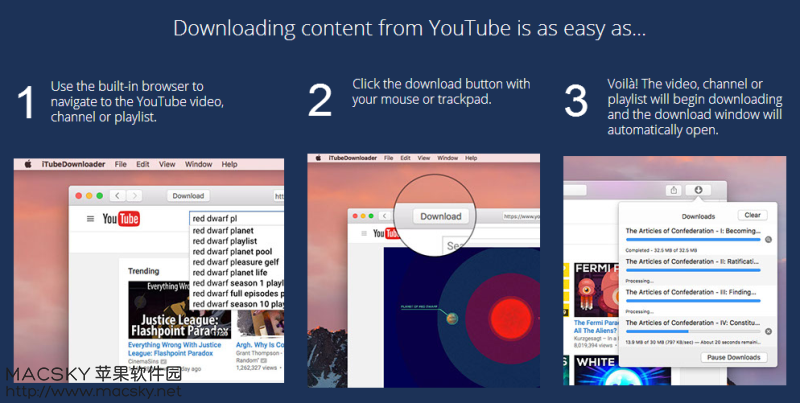800x403 pixels.
Task: Open the File menu in step 2 screenshot
Action: (388, 158)
